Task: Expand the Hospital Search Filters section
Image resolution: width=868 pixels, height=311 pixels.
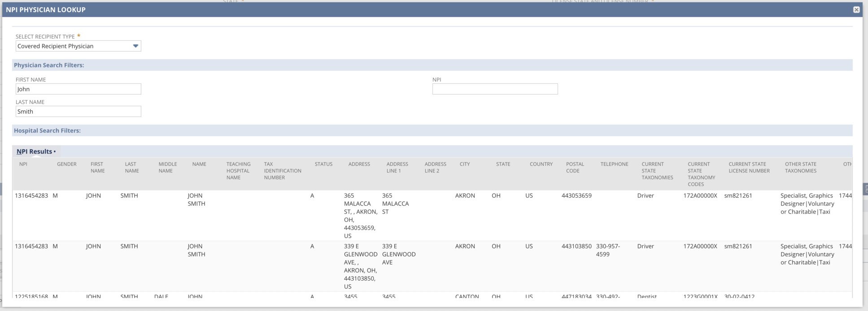Action: tap(47, 130)
